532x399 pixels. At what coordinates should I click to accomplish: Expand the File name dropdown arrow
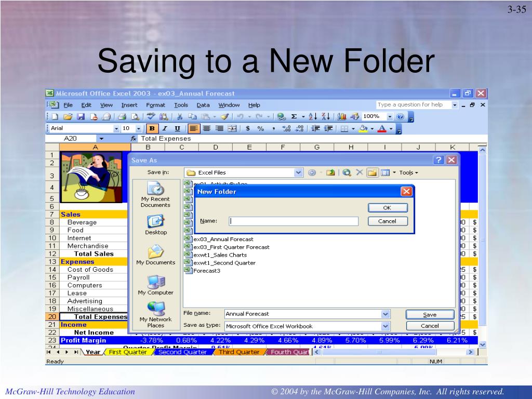385,314
